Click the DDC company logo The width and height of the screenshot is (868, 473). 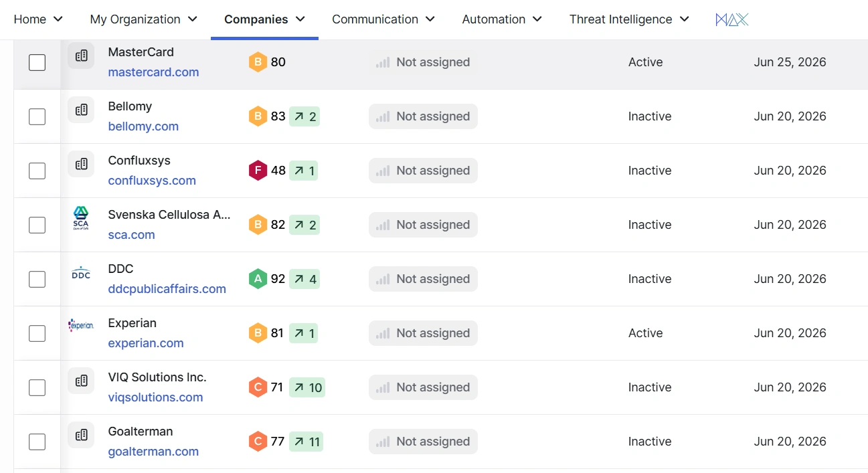click(81, 273)
